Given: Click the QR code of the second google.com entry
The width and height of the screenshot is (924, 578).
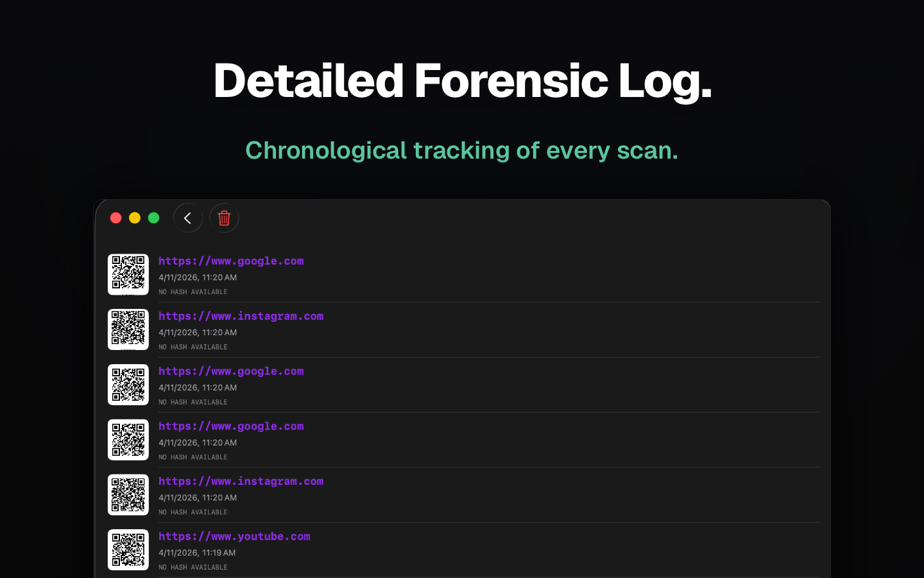Looking at the screenshot, I should [x=128, y=385].
